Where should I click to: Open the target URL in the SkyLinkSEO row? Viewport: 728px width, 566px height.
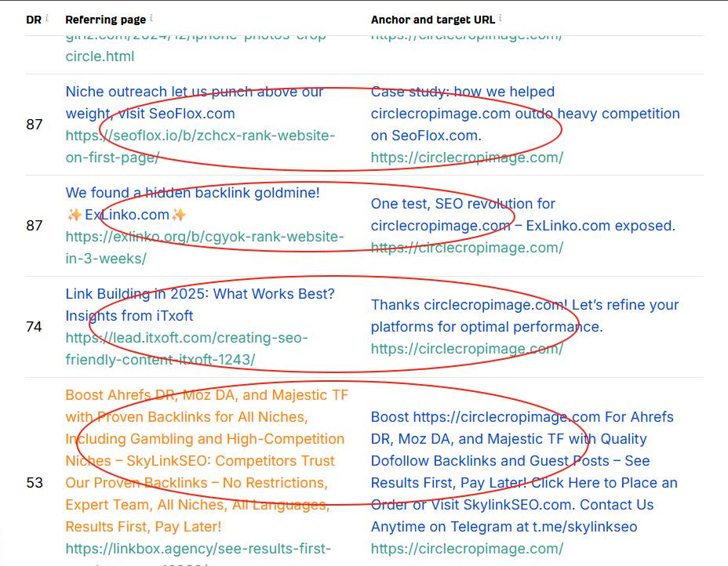point(467,549)
